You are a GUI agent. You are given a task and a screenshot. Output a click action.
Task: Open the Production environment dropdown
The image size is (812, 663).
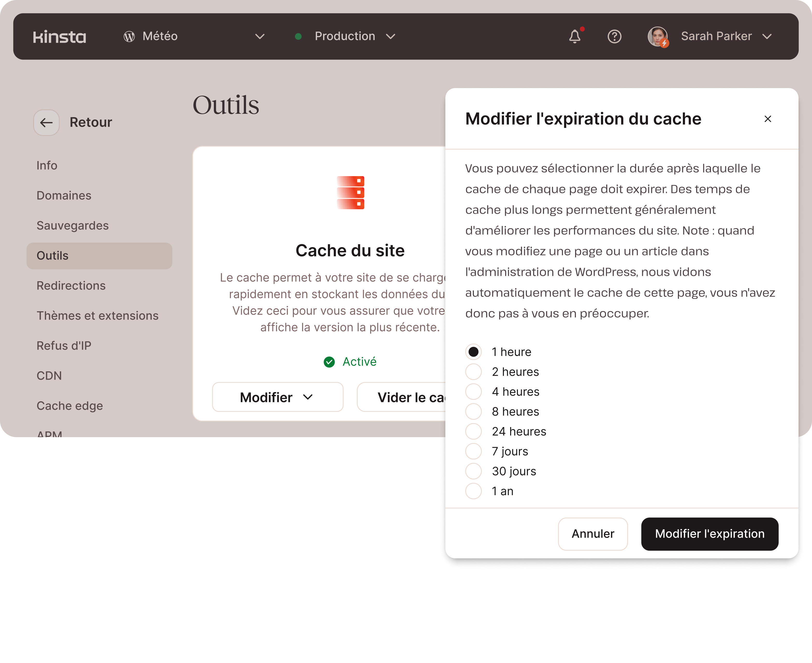390,37
